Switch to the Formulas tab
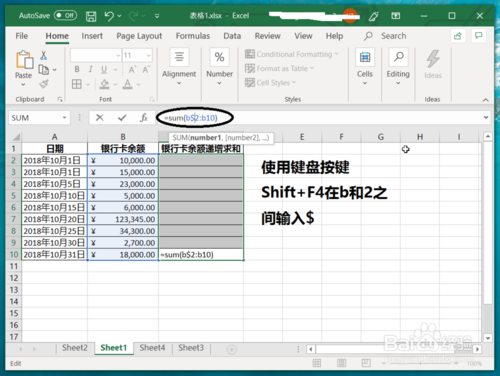Viewport: 500px width, 376px height. click(193, 36)
